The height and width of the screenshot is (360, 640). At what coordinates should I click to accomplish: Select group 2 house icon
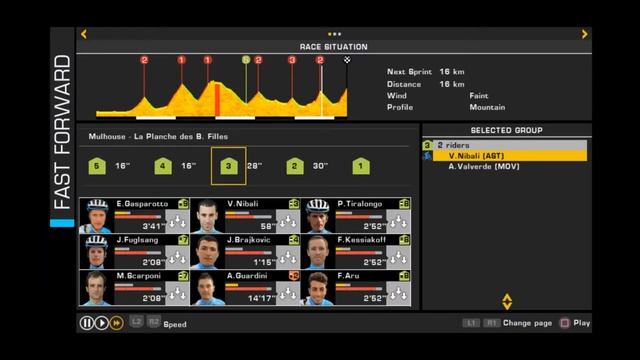point(295,166)
